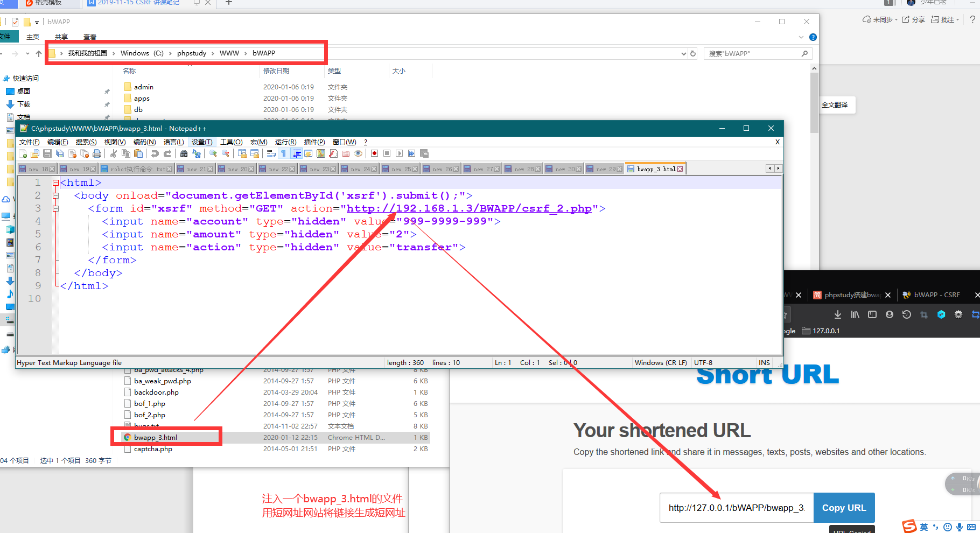Image resolution: width=980 pixels, height=533 pixels.
Task: Toggle the Start Recording macro red button
Action: (x=374, y=153)
